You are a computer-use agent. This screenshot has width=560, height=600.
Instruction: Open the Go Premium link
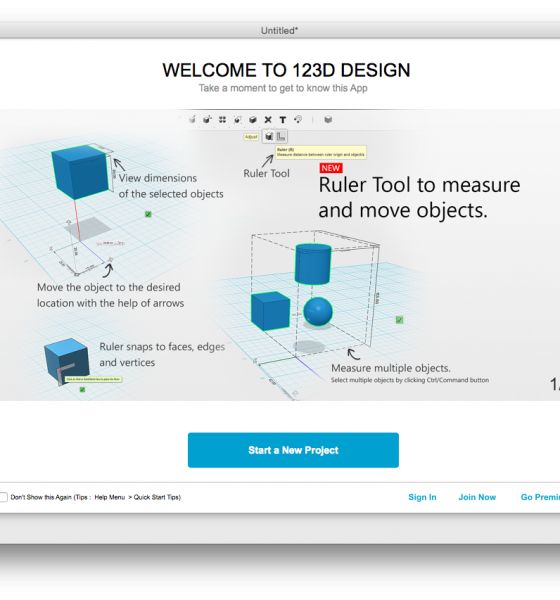[x=540, y=497]
